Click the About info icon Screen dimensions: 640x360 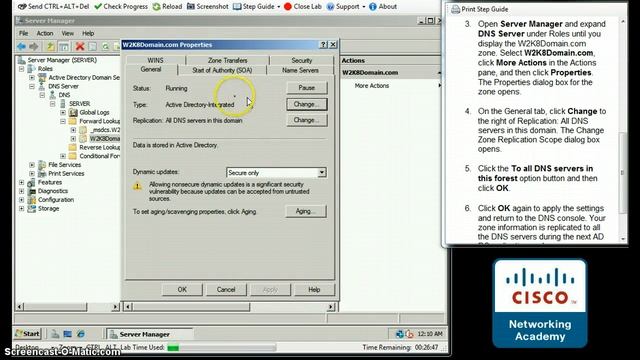(x=373, y=7)
